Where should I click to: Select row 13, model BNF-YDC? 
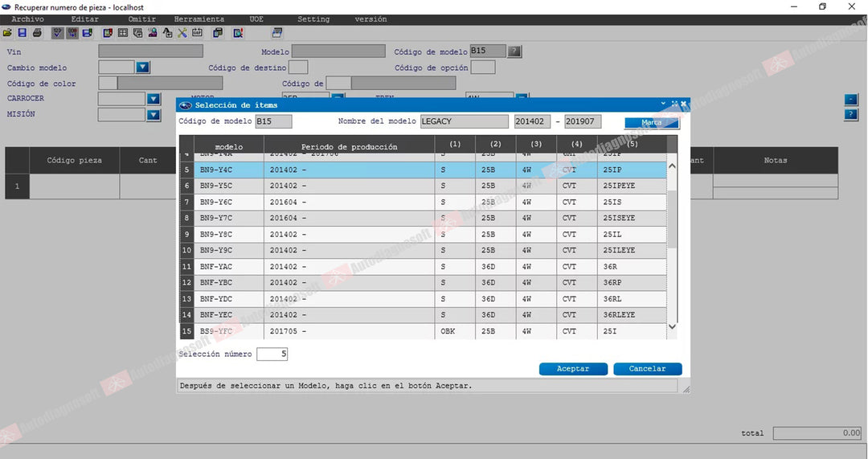click(423, 299)
